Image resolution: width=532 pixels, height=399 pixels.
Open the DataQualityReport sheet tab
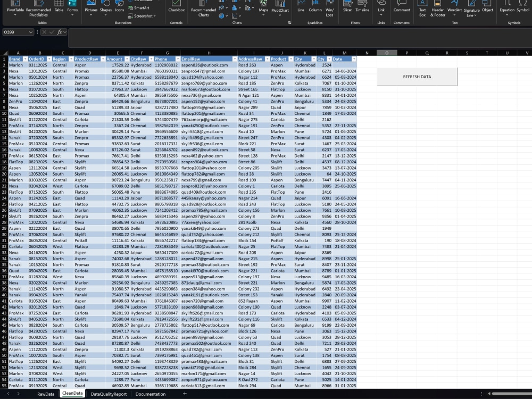[109, 394]
